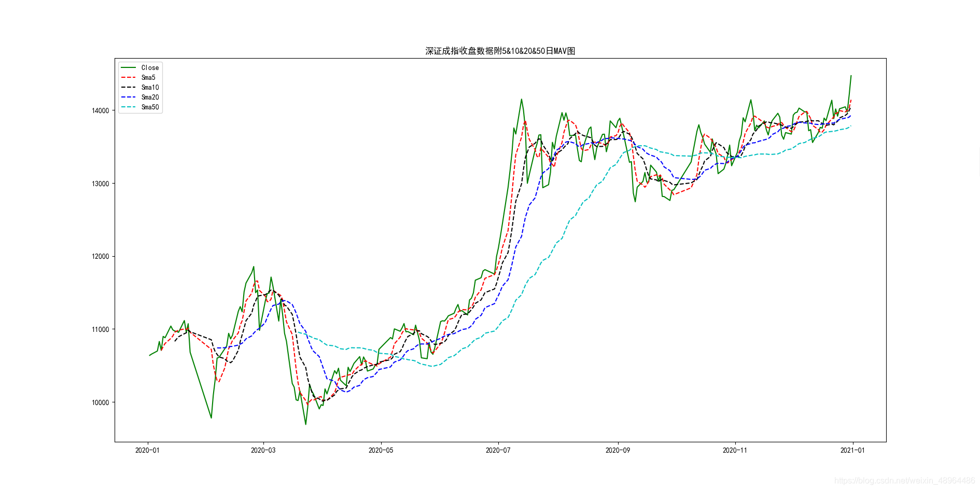The image size is (980, 490).
Task: Click the 'Sma10' legend label
Action: (x=150, y=87)
